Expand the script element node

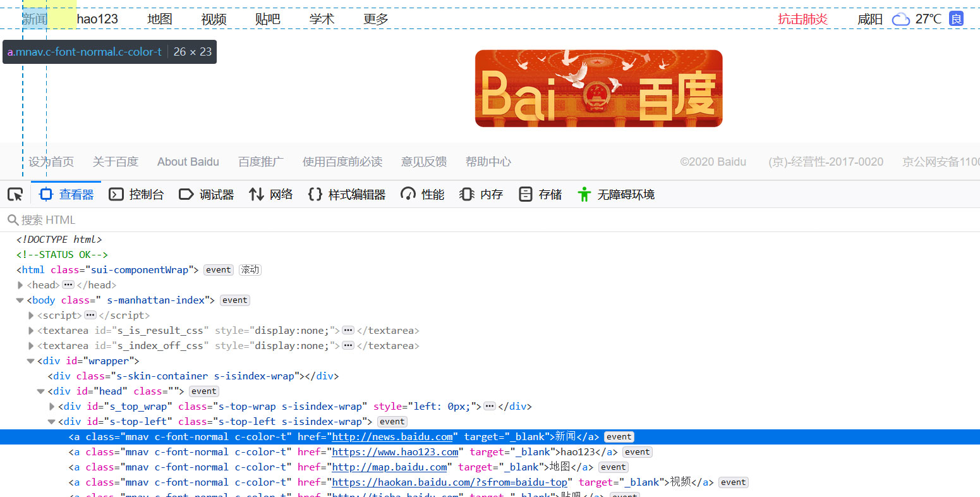31,316
